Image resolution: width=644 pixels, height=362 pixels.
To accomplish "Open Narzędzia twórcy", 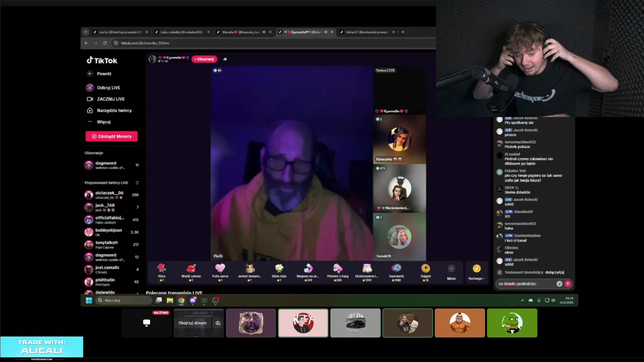I will click(x=109, y=111).
